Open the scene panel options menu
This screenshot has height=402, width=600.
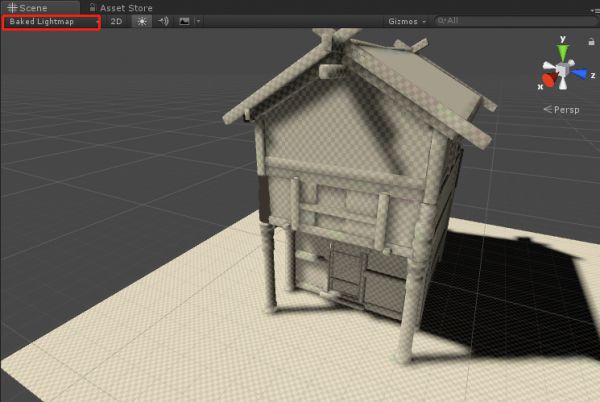pos(595,11)
